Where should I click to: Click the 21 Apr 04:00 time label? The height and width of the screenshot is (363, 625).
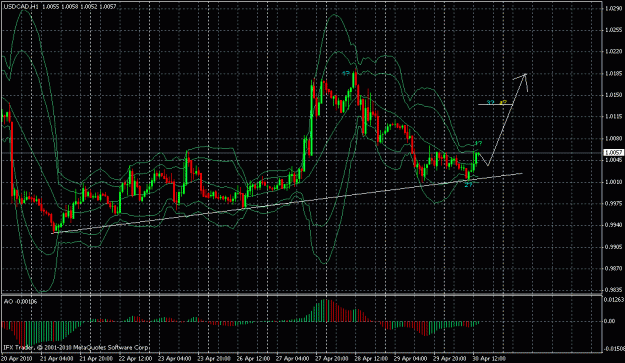[57, 358]
